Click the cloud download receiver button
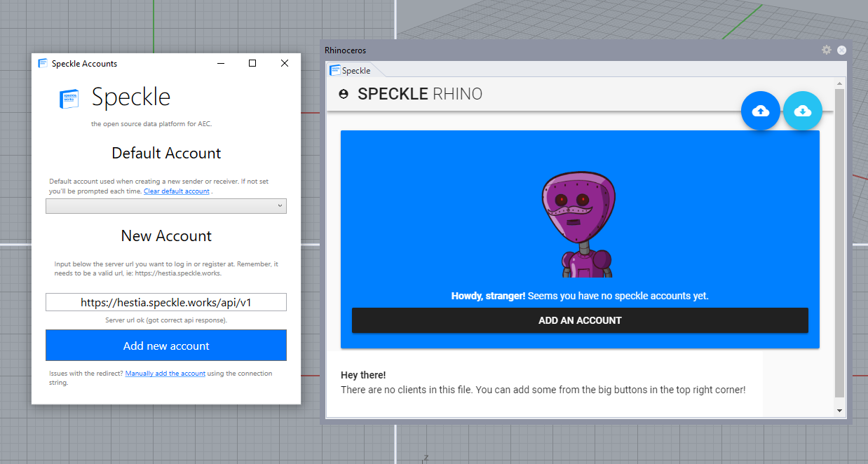Image resolution: width=868 pixels, height=464 pixels. [x=802, y=111]
